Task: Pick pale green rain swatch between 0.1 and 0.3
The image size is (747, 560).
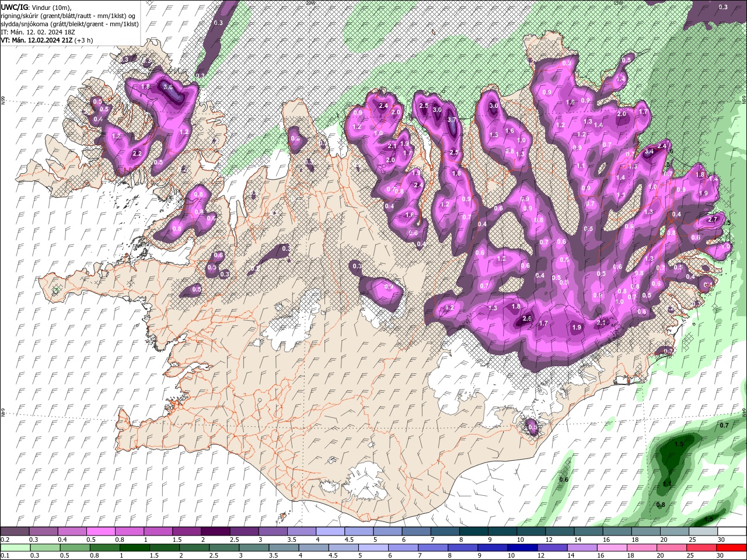Action: tap(16, 548)
